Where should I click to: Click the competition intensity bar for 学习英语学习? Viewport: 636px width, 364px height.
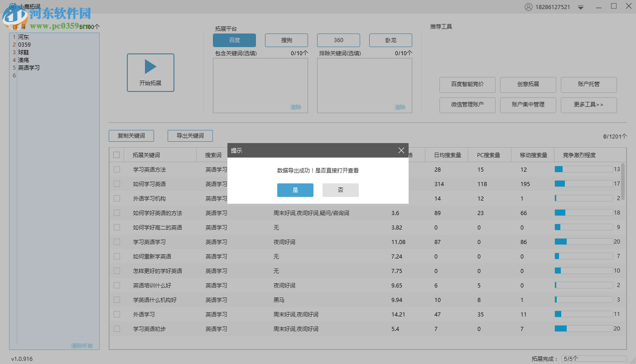[x=583, y=241]
